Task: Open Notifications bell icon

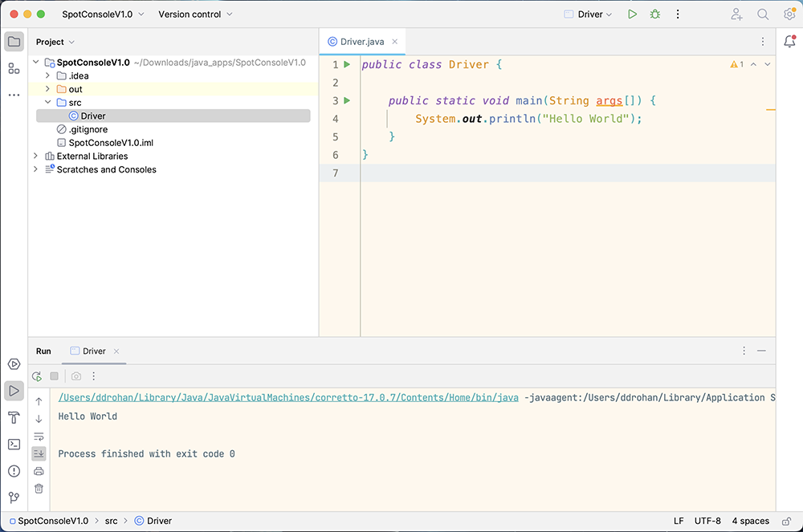Action: point(789,42)
